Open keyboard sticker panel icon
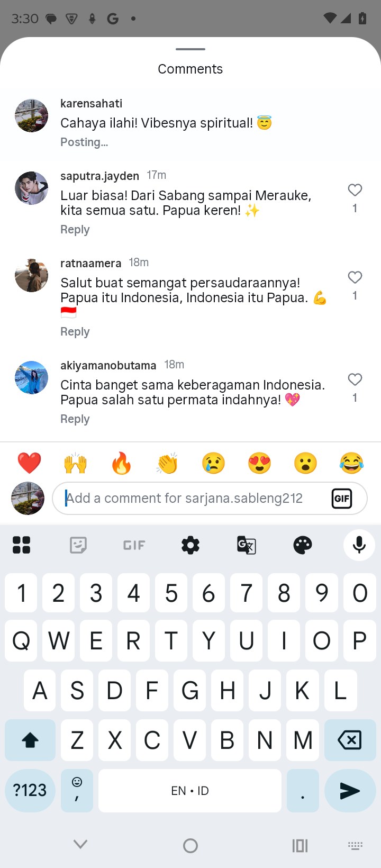This screenshot has height=868, width=381. (78, 545)
